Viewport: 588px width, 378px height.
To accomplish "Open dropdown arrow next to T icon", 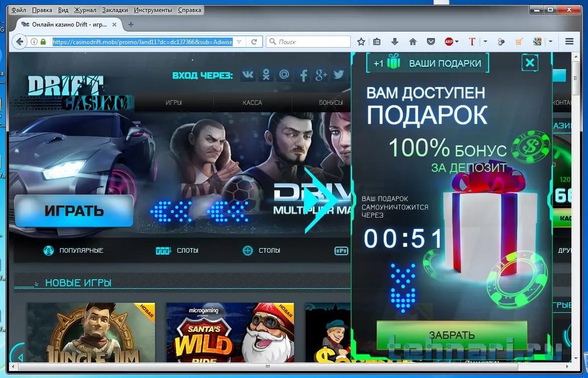I will [x=485, y=42].
